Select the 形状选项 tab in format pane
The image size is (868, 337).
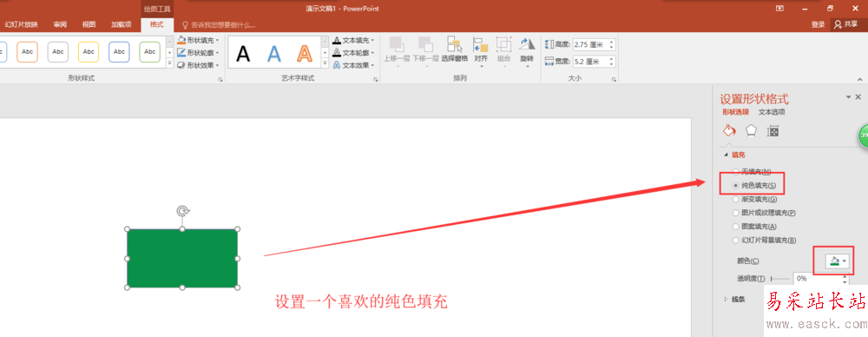pos(736,112)
